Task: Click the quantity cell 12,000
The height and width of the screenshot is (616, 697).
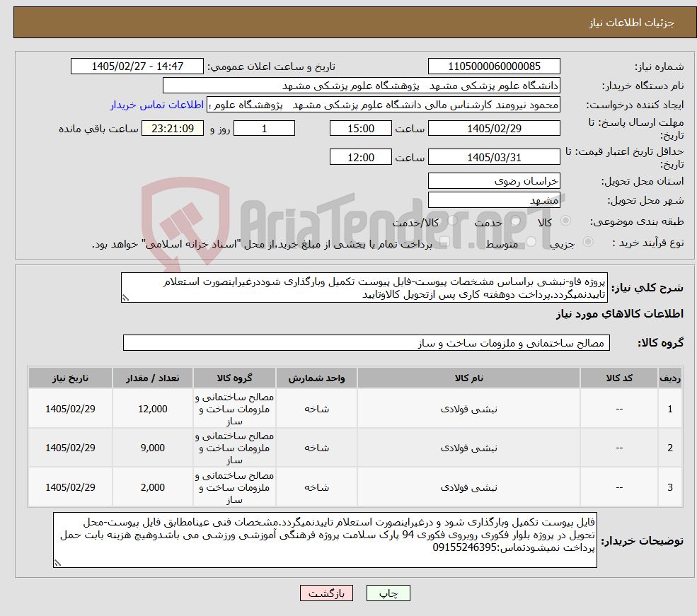Action: (x=152, y=409)
